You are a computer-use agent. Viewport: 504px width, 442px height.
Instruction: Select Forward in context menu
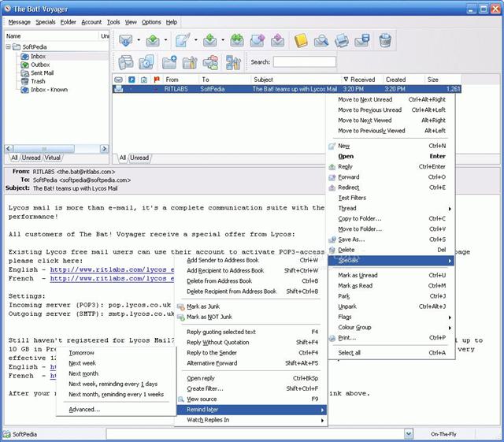349,177
